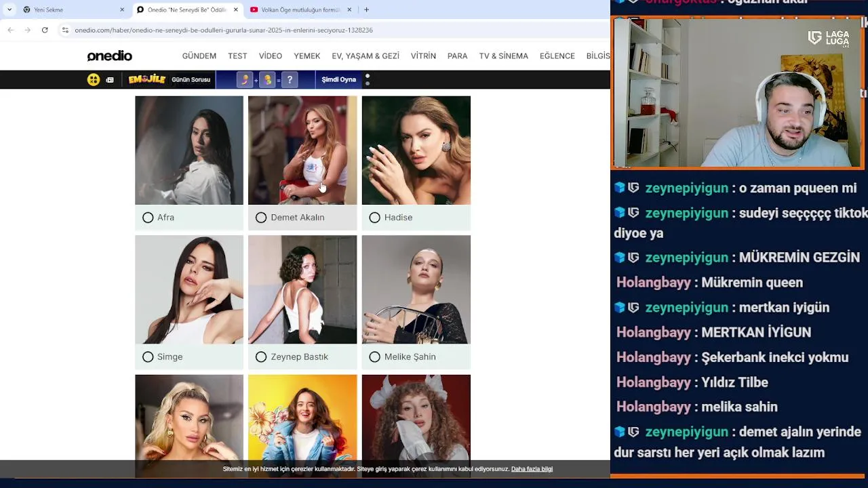
Task: Select the Demet Akalın radio button
Action: (261, 218)
